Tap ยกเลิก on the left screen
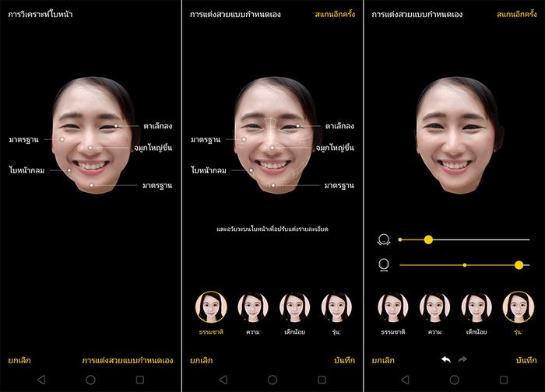This screenshot has height=392, width=545. [x=20, y=360]
